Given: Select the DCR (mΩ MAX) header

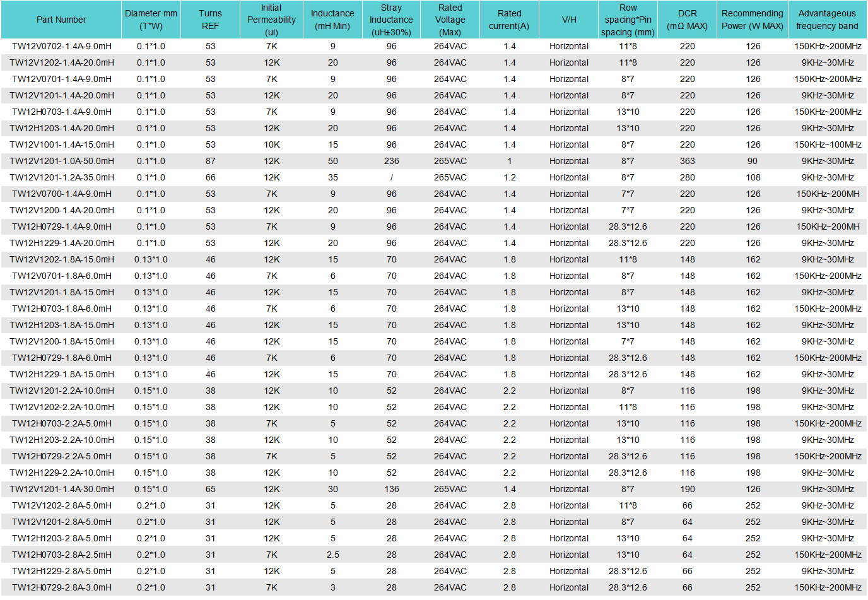Looking at the screenshot, I should pos(687,20).
